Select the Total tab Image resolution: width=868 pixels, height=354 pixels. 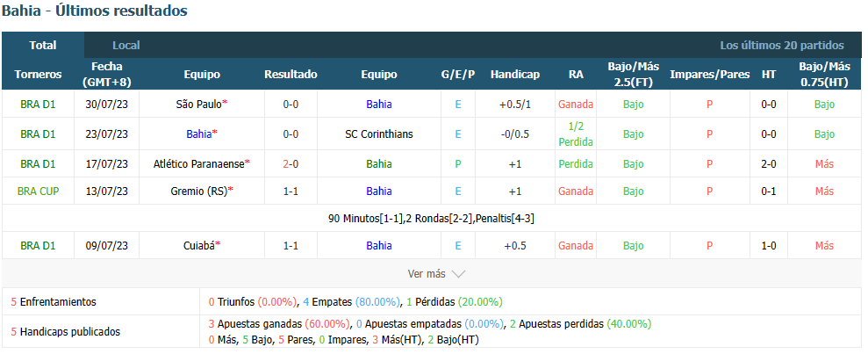pos(43,46)
